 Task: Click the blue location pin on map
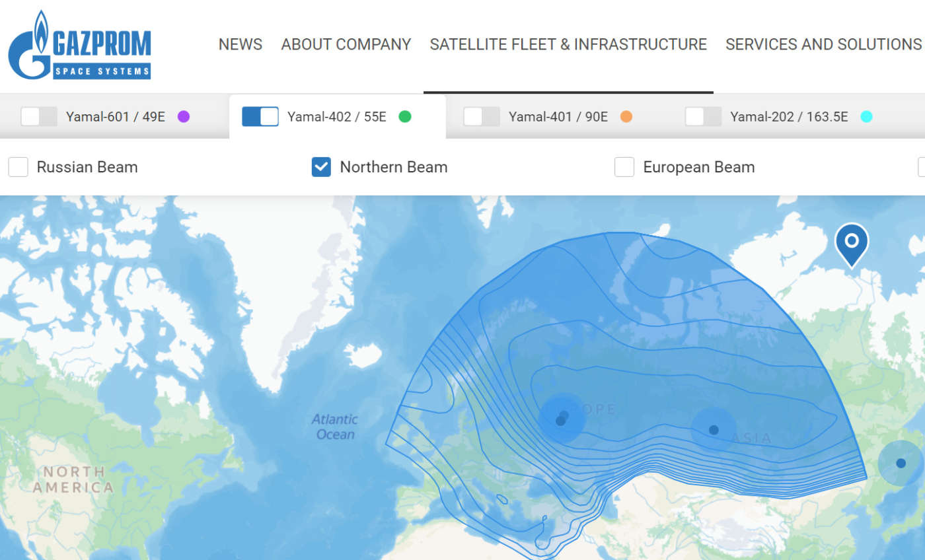pos(852,242)
